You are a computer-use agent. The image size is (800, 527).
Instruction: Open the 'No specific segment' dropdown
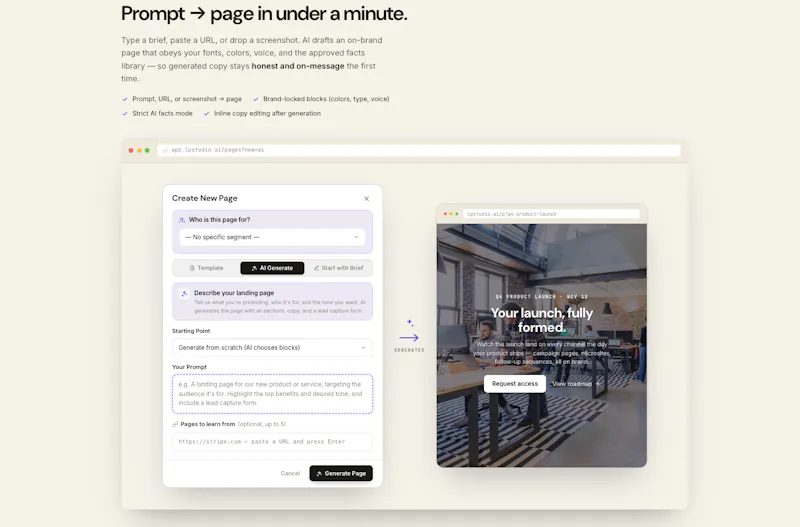[272, 237]
